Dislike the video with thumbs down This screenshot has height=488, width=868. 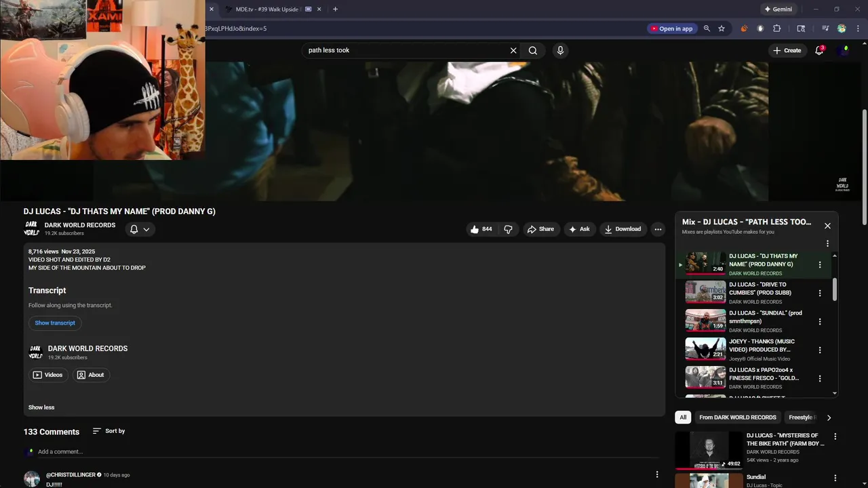pos(509,229)
